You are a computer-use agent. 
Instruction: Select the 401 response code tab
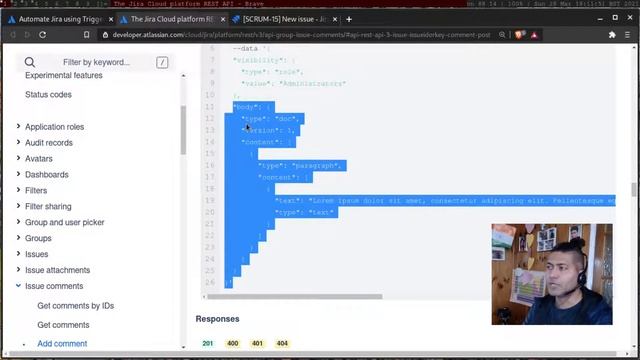coord(257,343)
